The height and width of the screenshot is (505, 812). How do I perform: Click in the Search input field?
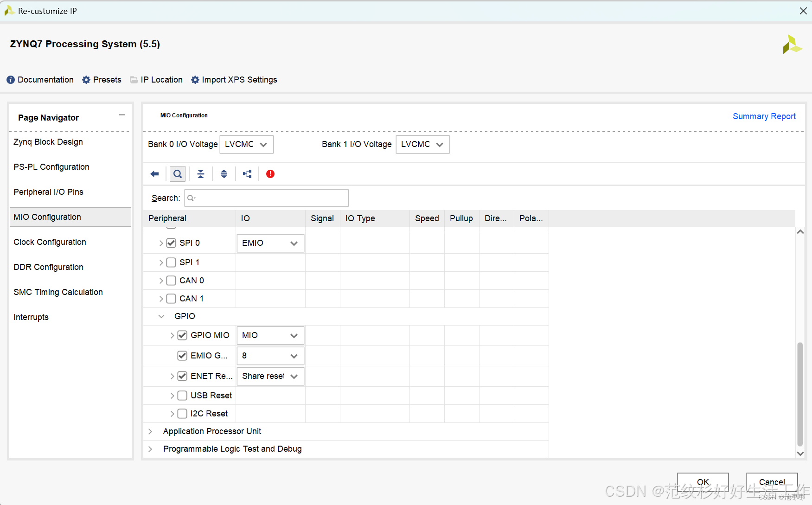tap(267, 198)
